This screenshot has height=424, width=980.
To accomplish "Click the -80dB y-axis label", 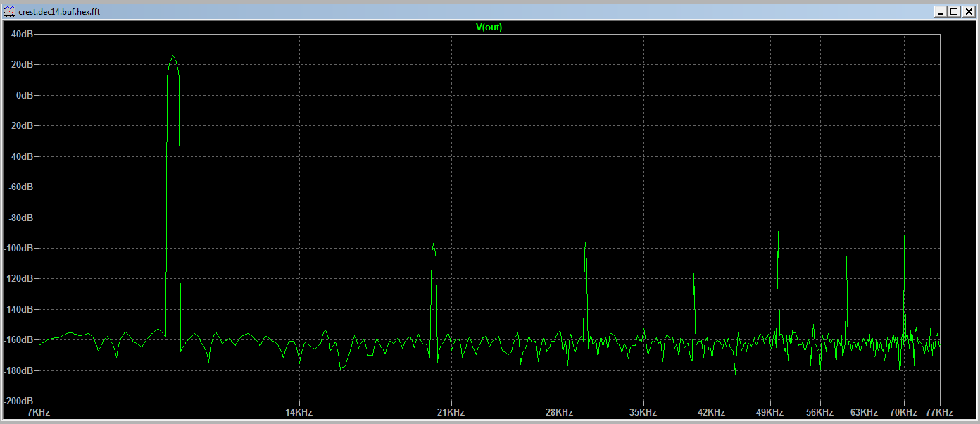I will coord(21,218).
